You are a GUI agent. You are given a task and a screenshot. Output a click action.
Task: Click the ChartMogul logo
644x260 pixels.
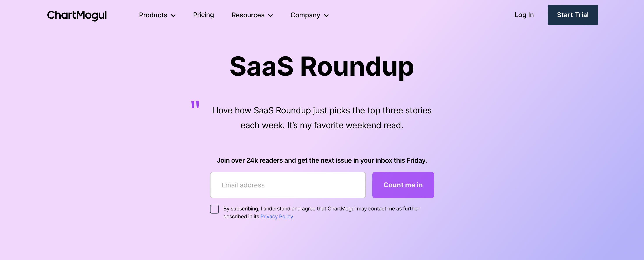[x=77, y=15]
